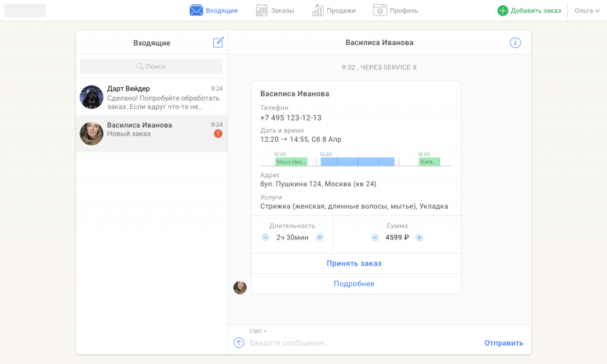607x364 pixels.
Task: Click the Василиса Иванова chat header title
Action: pyautogui.click(x=379, y=43)
